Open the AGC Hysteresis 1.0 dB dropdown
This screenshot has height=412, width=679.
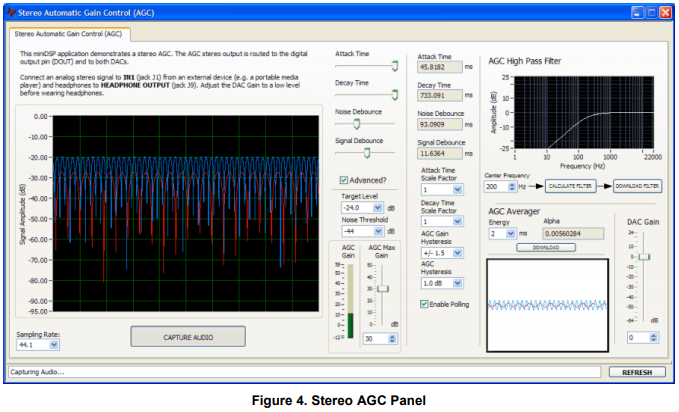click(x=458, y=283)
